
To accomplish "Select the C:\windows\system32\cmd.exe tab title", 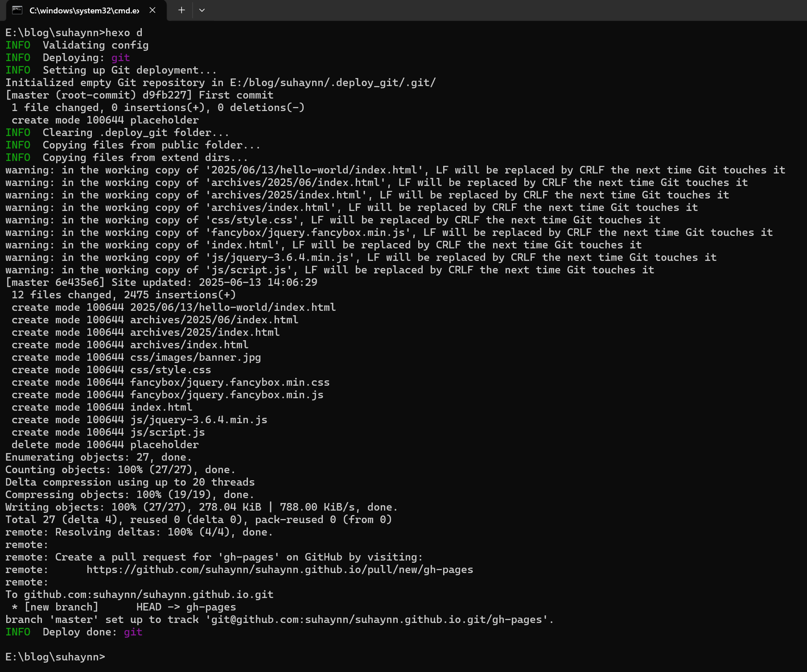I will [x=84, y=10].
